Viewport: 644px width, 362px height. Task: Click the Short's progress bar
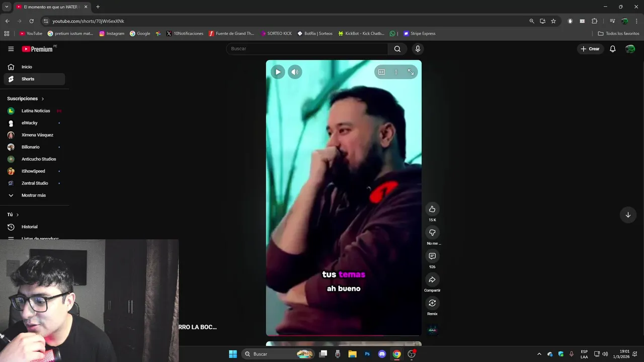[x=344, y=335]
